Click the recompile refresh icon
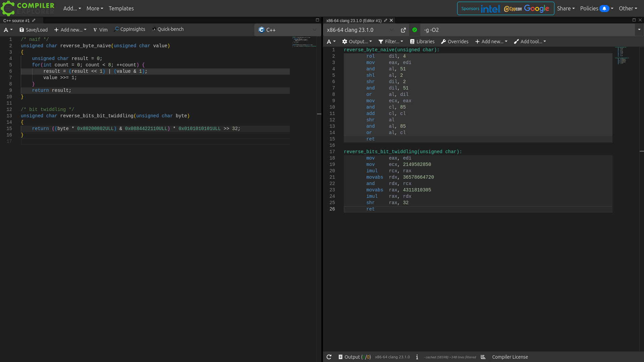The width and height of the screenshot is (644, 362). (329, 357)
